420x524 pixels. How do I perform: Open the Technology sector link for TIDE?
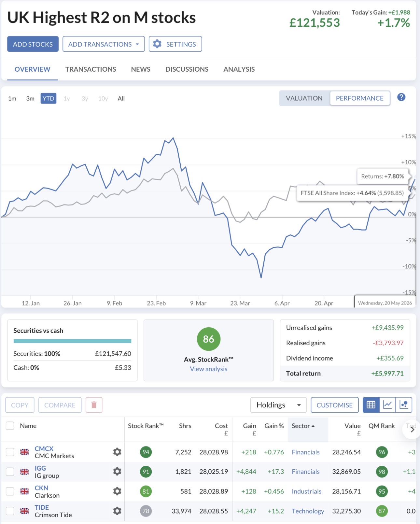[308, 511]
